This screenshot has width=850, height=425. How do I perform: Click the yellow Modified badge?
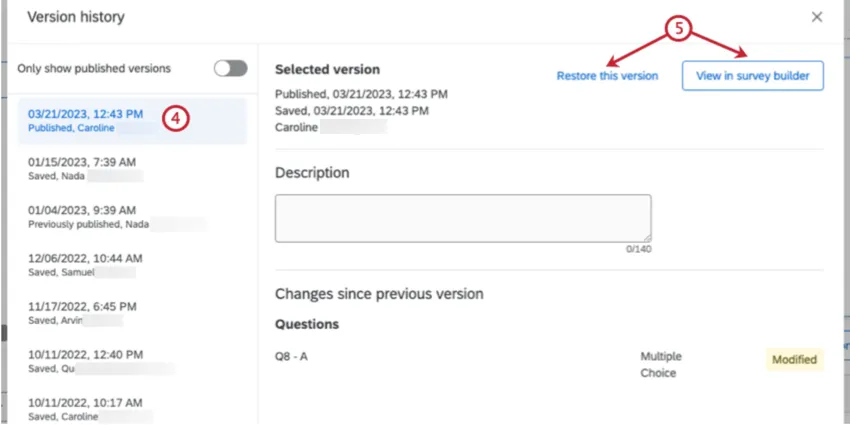tap(794, 359)
